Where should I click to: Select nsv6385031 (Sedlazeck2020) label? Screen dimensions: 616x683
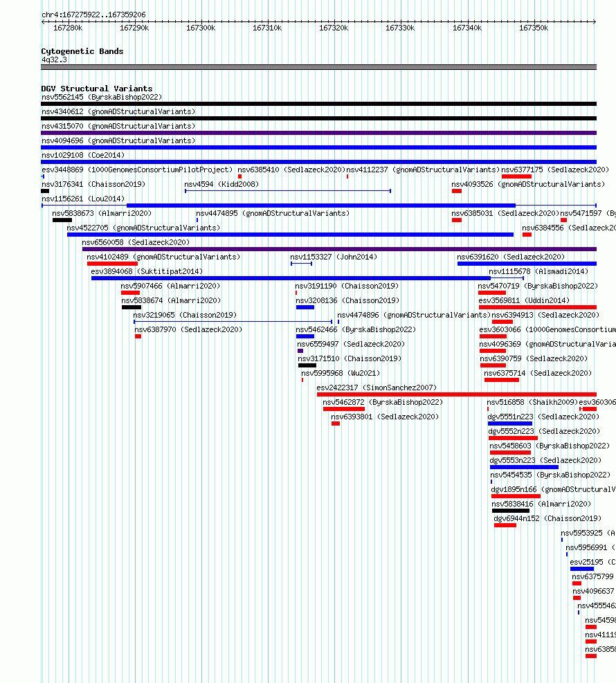pos(505,213)
